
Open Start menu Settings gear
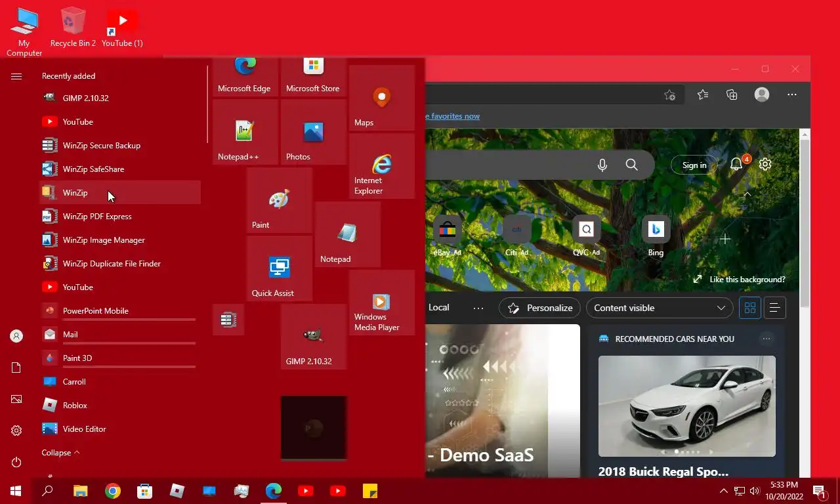coord(16,430)
